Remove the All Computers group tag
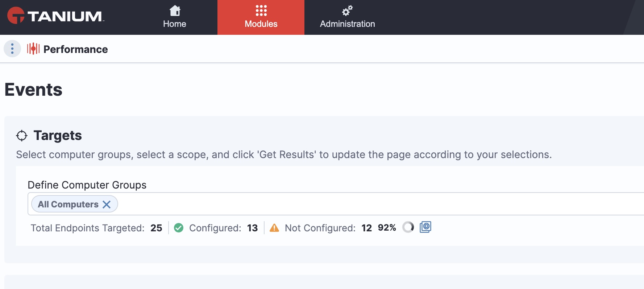The width and height of the screenshot is (644, 289). tap(107, 205)
